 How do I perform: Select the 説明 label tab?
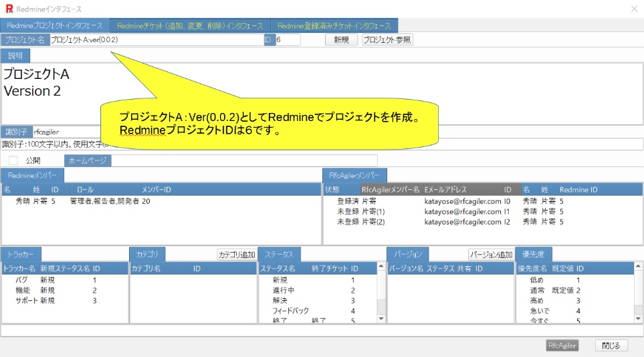15,55
